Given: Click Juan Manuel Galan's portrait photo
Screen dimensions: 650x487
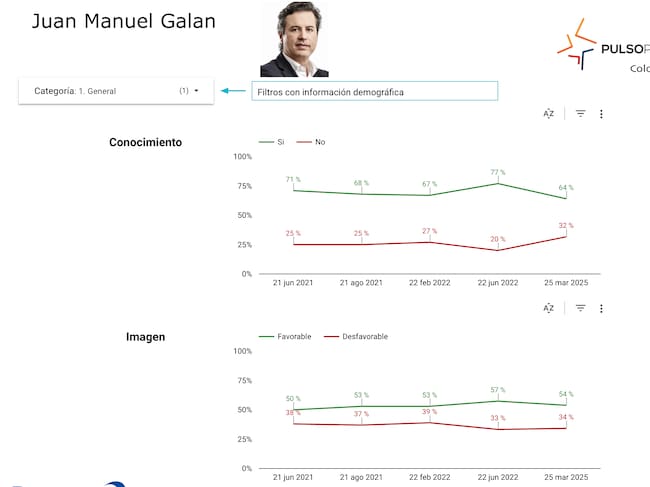Looking at the screenshot, I should click(294, 39).
